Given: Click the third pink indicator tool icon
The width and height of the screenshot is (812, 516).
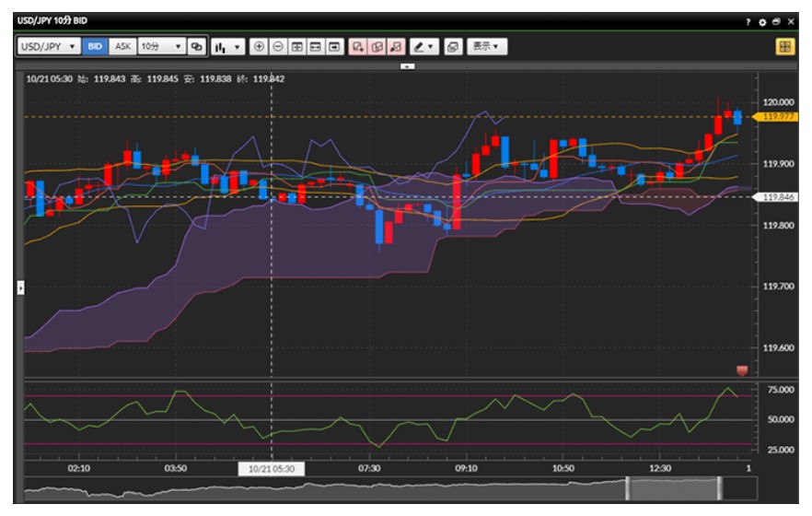Looking at the screenshot, I should pyautogui.click(x=396, y=46).
